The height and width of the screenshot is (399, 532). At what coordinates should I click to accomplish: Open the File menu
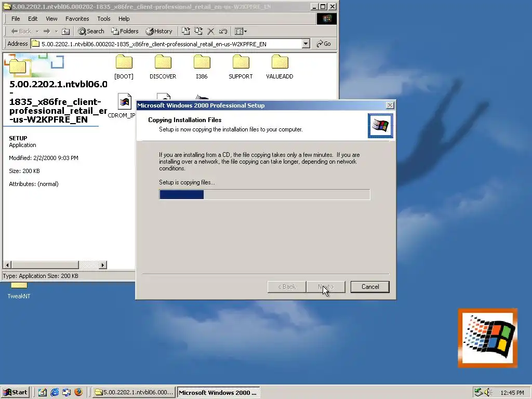pos(16,19)
